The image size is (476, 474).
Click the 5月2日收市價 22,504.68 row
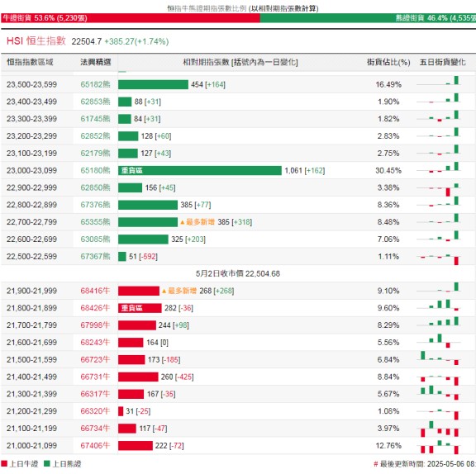pyautogui.click(x=238, y=273)
